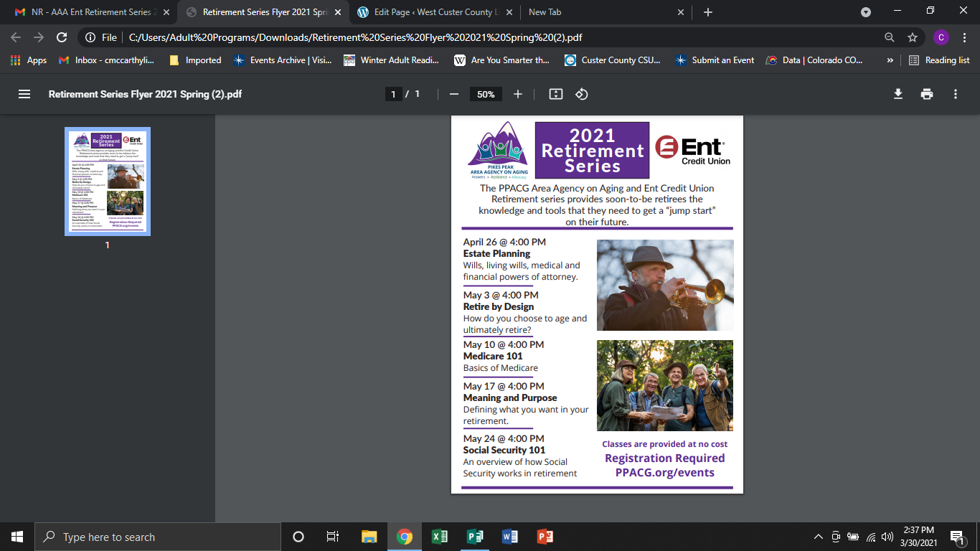Close the NR - AAA Ent Retirement tab

point(166,12)
